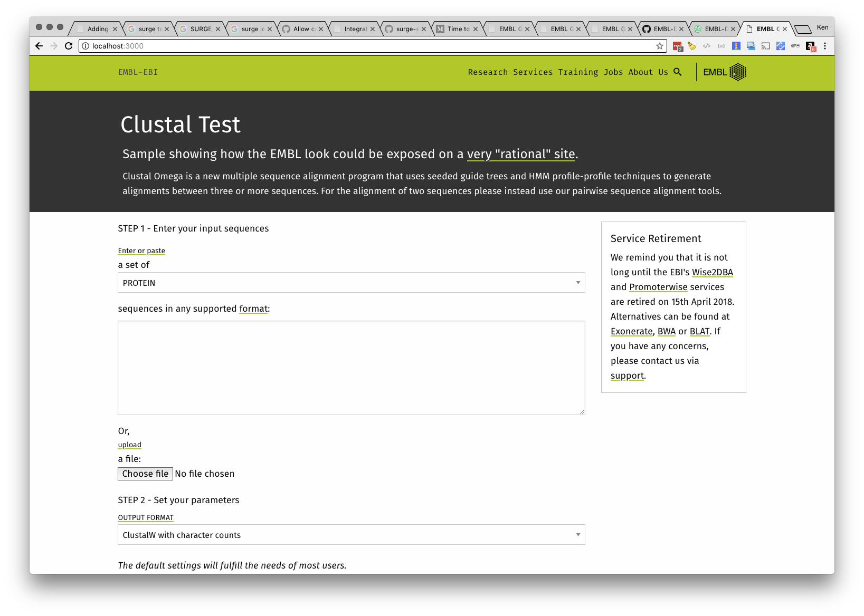Screen dimensions: 864x616
Task: Open the Exonerate link
Action: click(632, 331)
